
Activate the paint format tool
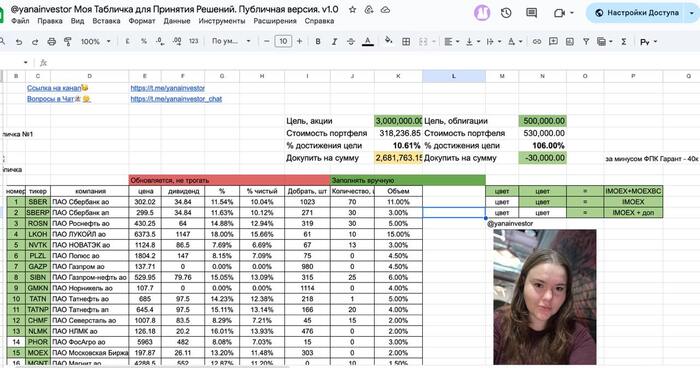68,42
